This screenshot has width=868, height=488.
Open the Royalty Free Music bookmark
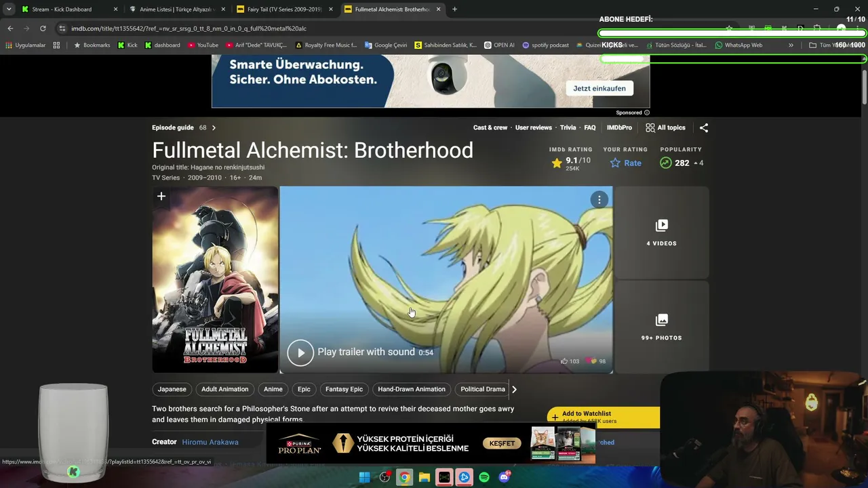(x=326, y=45)
